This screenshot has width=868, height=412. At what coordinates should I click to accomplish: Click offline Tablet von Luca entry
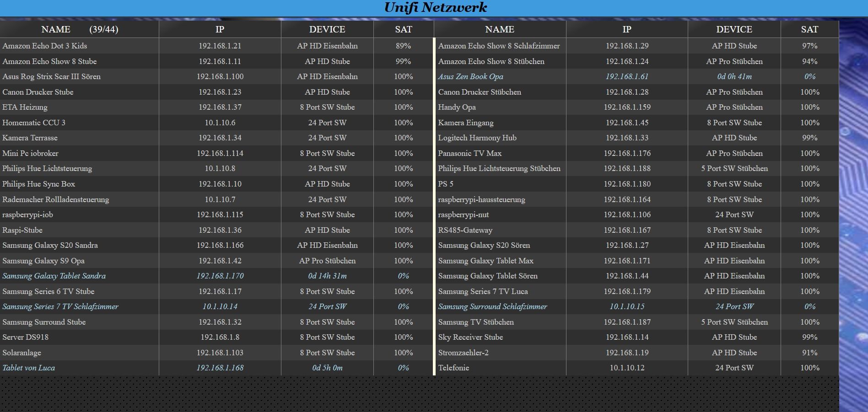[x=28, y=368]
